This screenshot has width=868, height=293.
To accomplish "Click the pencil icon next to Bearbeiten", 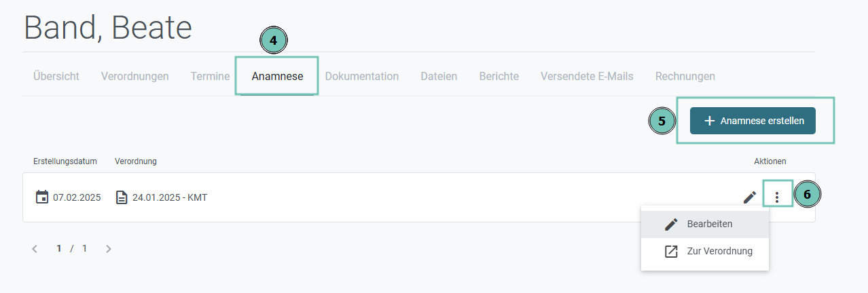I will point(671,224).
